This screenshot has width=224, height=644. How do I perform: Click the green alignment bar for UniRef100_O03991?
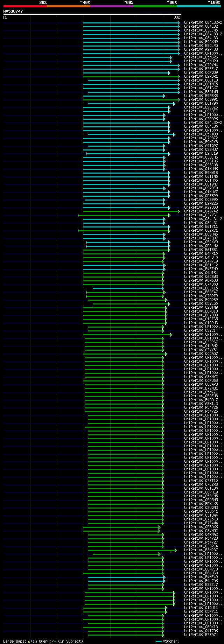click(x=131, y=100)
